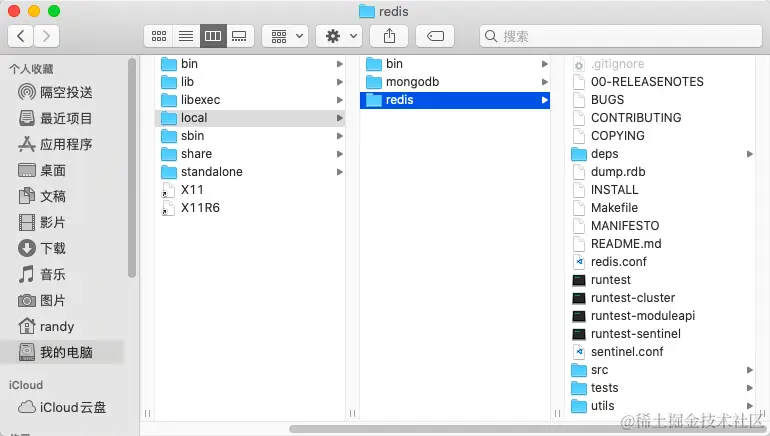Image resolution: width=770 pixels, height=436 pixels.
Task: Select 我的电脑 in sidebar
Action: click(63, 352)
